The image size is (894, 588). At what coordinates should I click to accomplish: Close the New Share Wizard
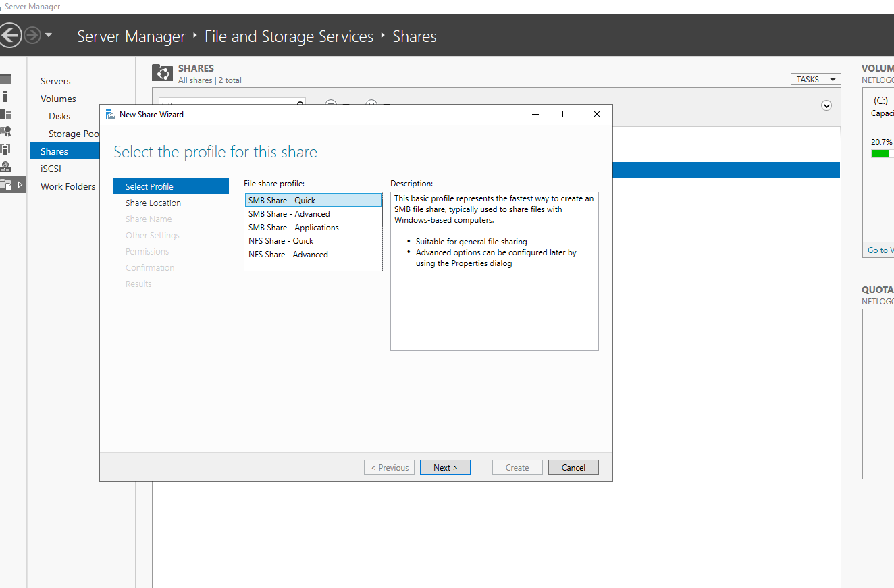pyautogui.click(x=597, y=114)
